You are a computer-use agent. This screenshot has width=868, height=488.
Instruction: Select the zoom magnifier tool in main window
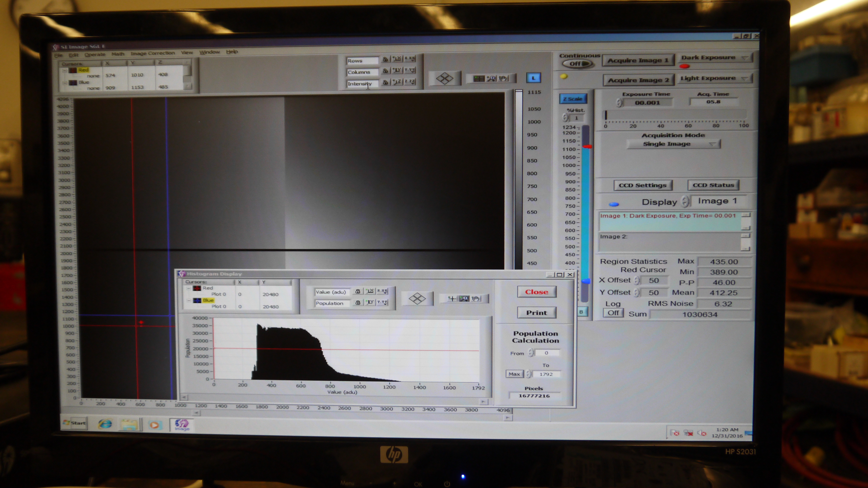pyautogui.click(x=491, y=79)
